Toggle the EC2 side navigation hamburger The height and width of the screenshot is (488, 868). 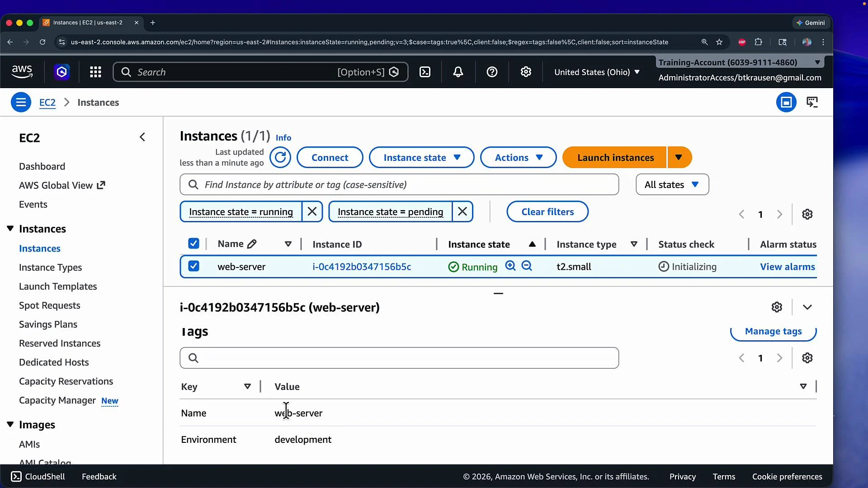pyautogui.click(x=21, y=102)
